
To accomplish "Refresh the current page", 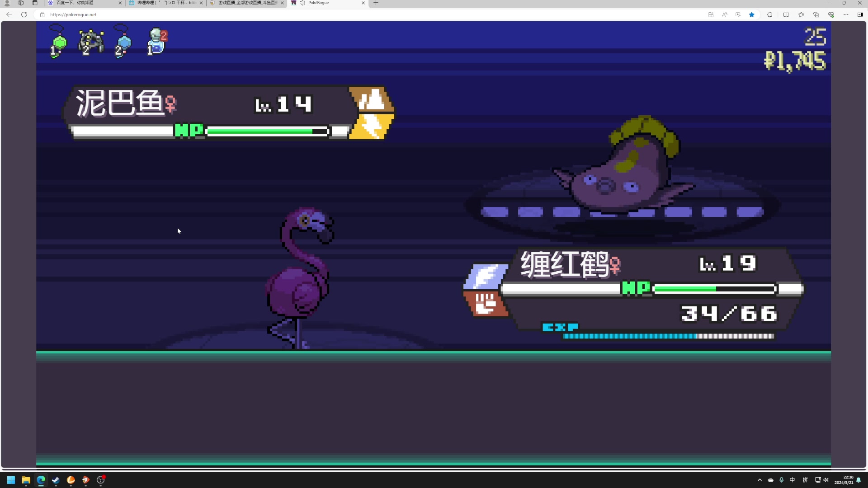I will coord(24,14).
